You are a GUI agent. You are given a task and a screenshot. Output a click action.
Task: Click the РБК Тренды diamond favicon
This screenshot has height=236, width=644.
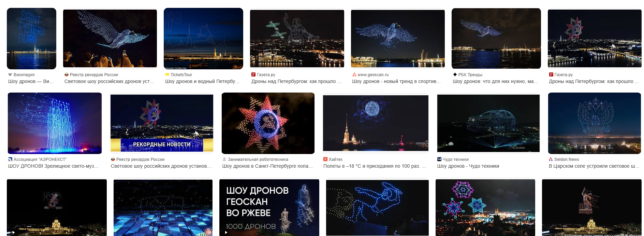point(455,75)
